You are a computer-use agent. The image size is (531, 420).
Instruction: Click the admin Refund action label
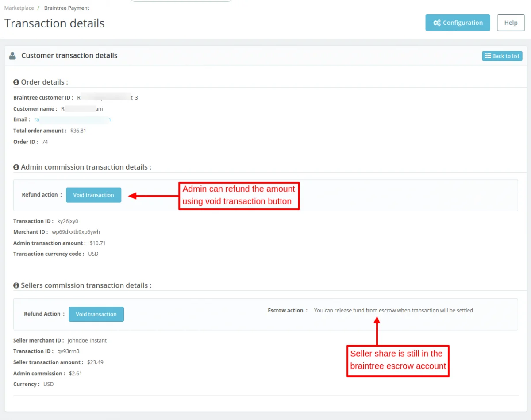coord(42,195)
